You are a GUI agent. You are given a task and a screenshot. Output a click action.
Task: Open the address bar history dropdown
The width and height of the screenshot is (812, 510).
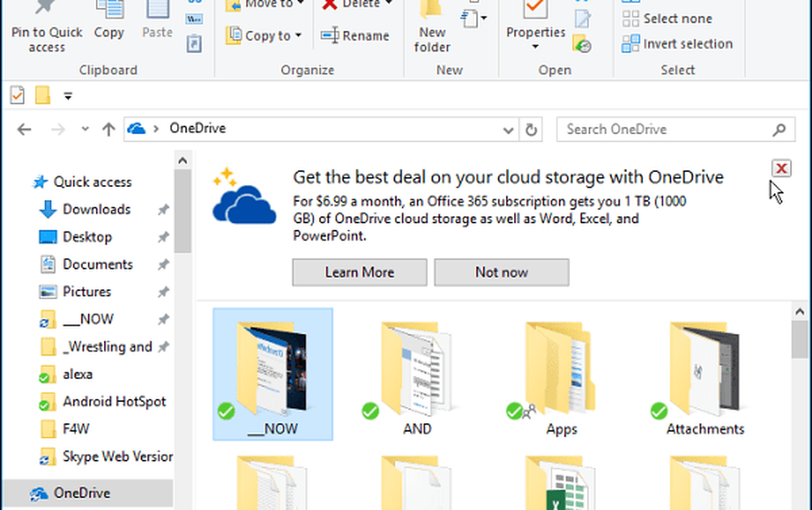509,129
